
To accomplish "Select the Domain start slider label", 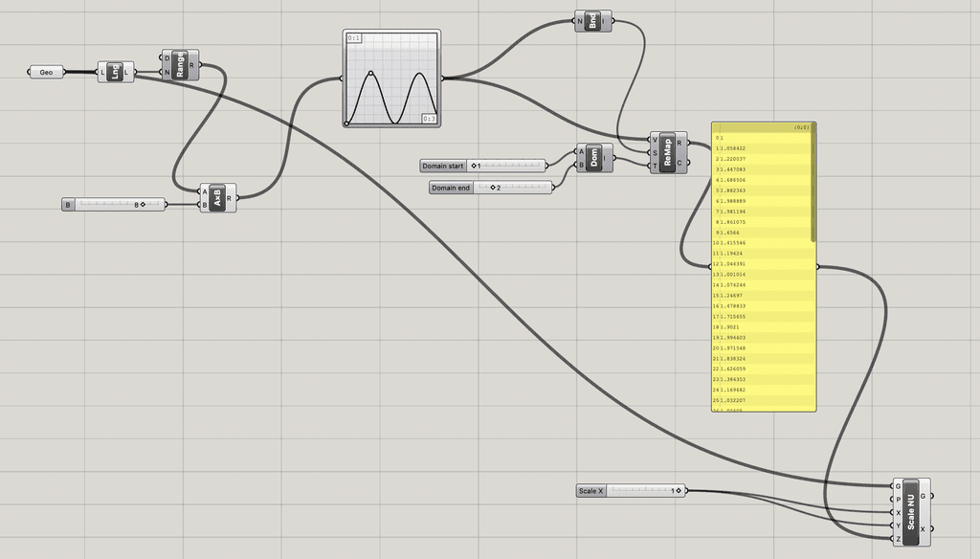I will 443,166.
